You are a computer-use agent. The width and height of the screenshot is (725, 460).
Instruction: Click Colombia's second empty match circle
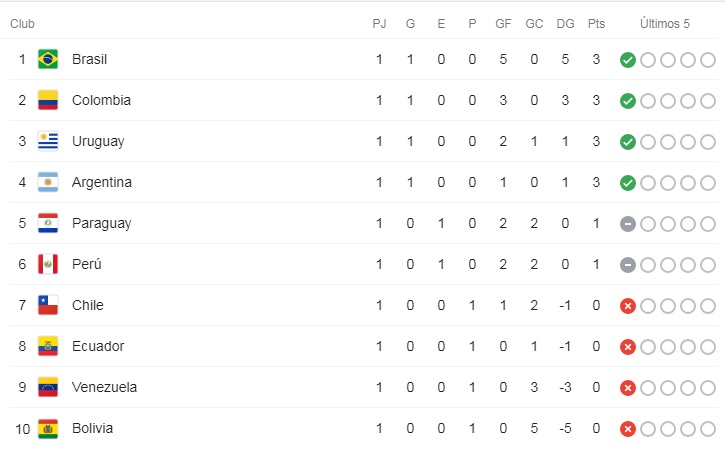click(668, 101)
